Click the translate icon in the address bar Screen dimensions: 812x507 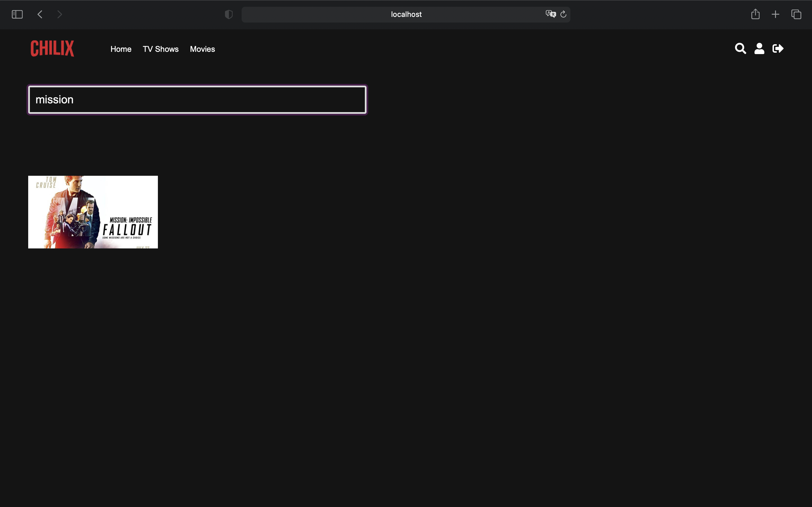tap(550, 14)
